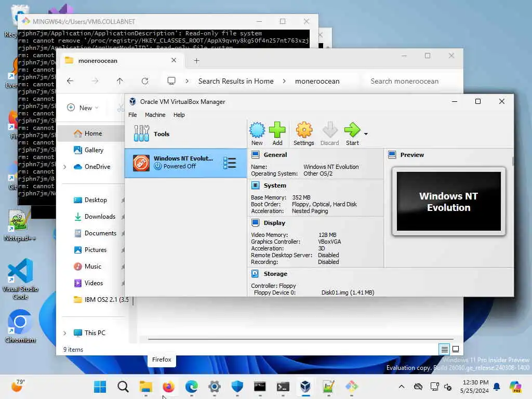Start the VM with the green arrow
The height and width of the screenshot is (399, 532).
[x=352, y=134]
